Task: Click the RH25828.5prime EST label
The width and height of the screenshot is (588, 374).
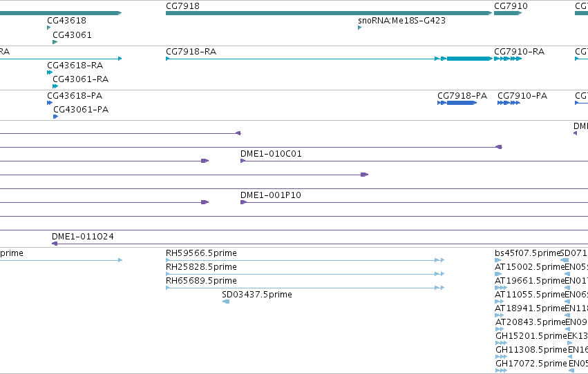Action: [x=201, y=267]
